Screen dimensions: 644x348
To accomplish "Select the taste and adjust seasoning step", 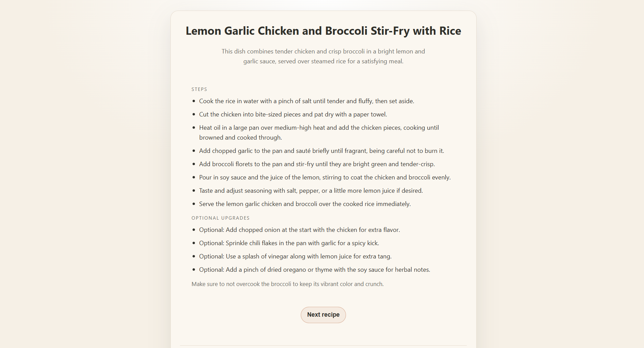I will point(311,191).
